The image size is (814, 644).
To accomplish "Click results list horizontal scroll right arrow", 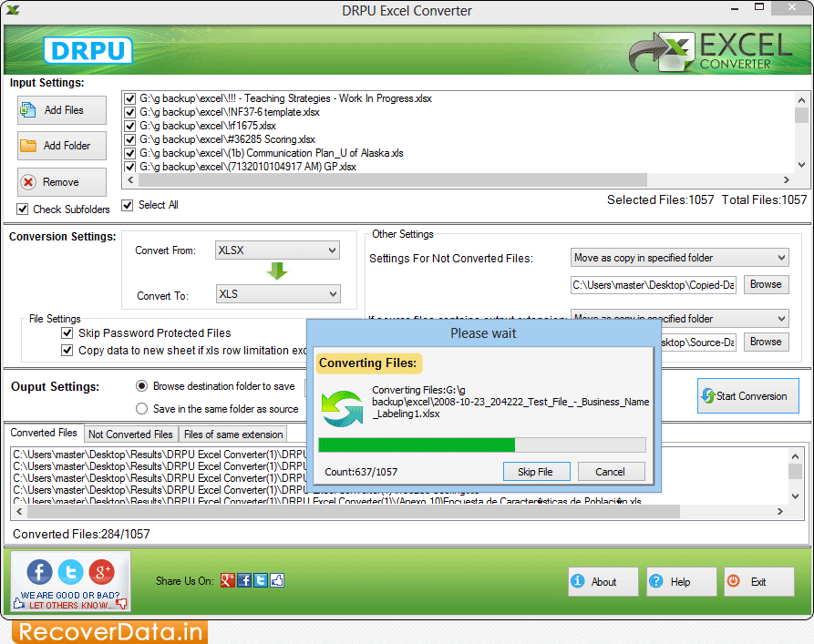I will 779,512.
